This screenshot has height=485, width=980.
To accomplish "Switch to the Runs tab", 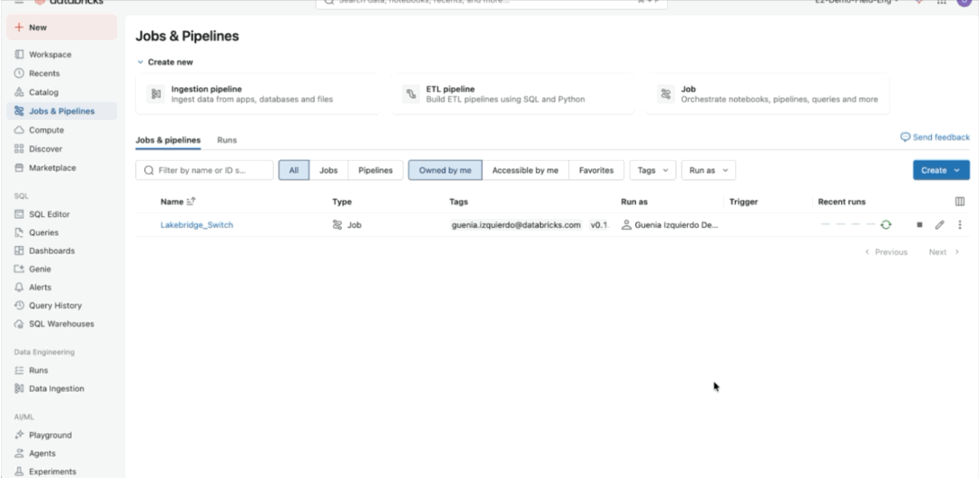I will tap(227, 140).
